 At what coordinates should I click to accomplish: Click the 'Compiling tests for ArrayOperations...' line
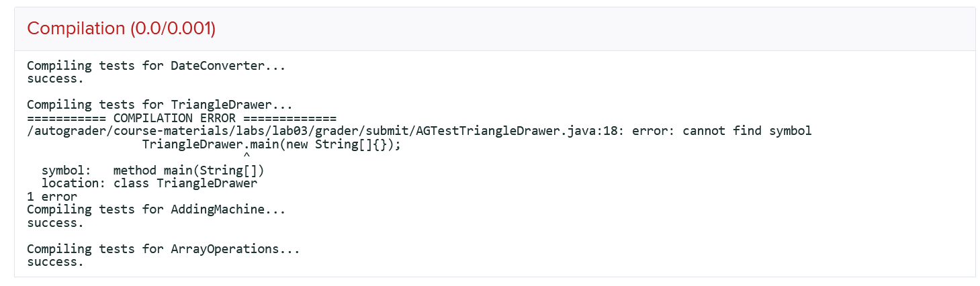163,249
